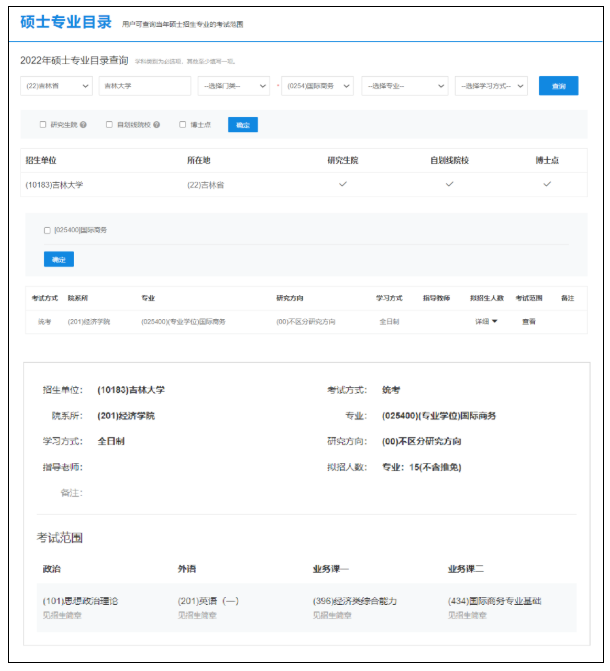This screenshot has width=610, height=671.
Task: Tick the (025400)国际商务 checkbox
Action: point(47,230)
